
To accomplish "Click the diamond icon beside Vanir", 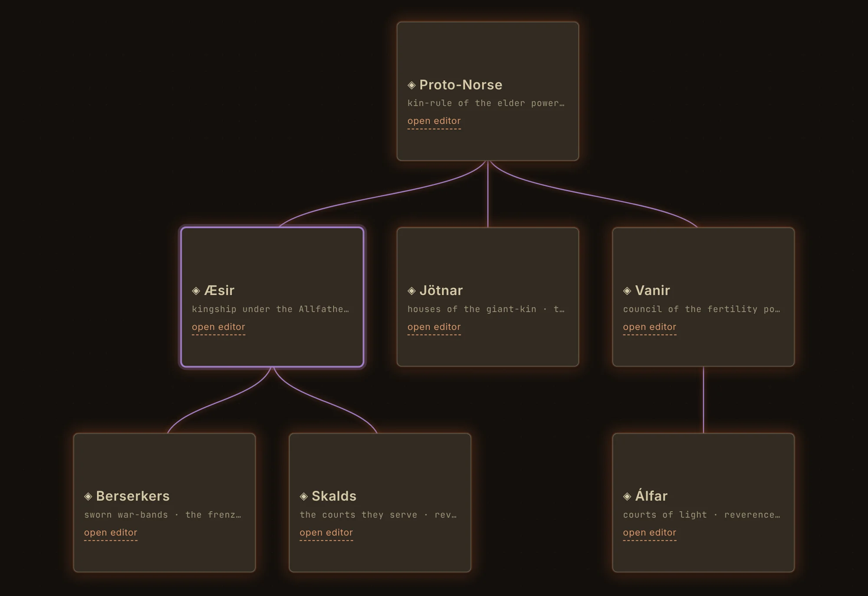I will tap(627, 291).
